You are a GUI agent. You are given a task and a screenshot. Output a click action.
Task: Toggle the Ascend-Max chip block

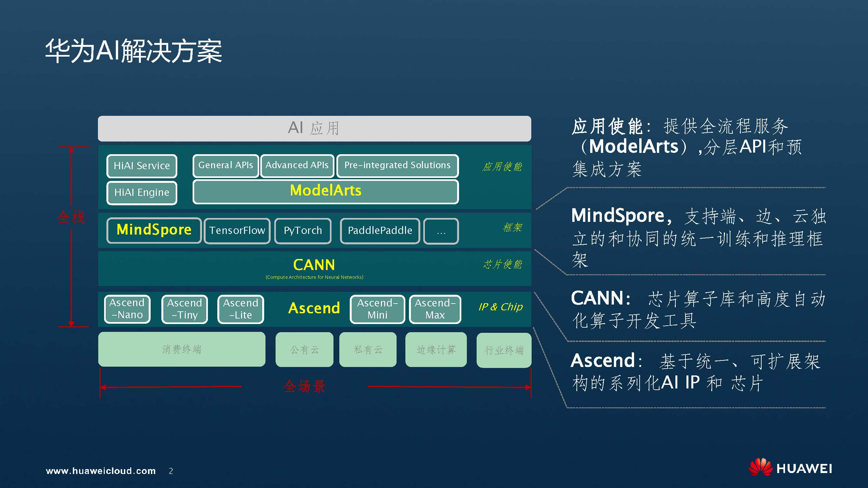coord(435,309)
